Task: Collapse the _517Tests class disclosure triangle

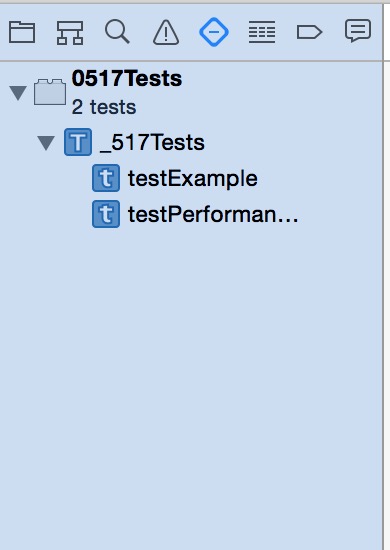Action: [46, 143]
